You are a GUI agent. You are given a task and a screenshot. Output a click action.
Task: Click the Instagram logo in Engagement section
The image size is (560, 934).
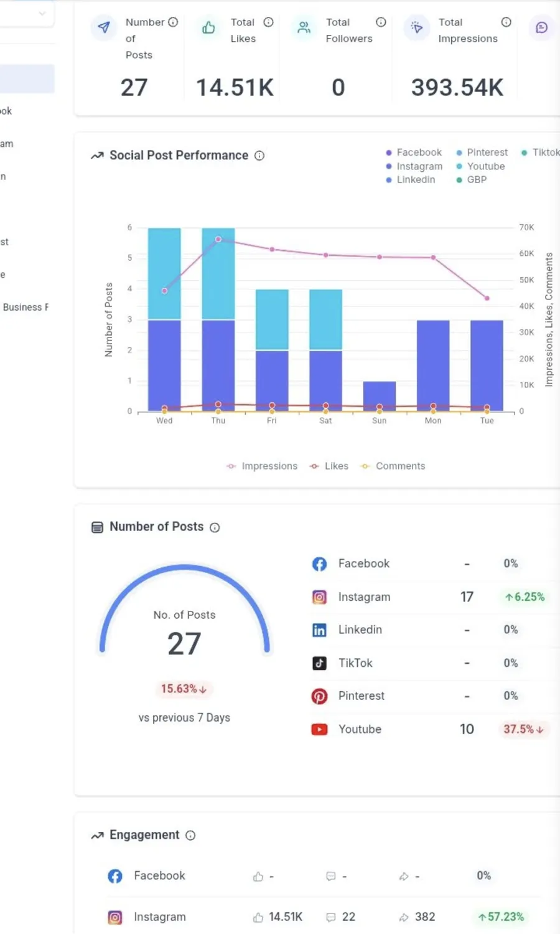115,917
